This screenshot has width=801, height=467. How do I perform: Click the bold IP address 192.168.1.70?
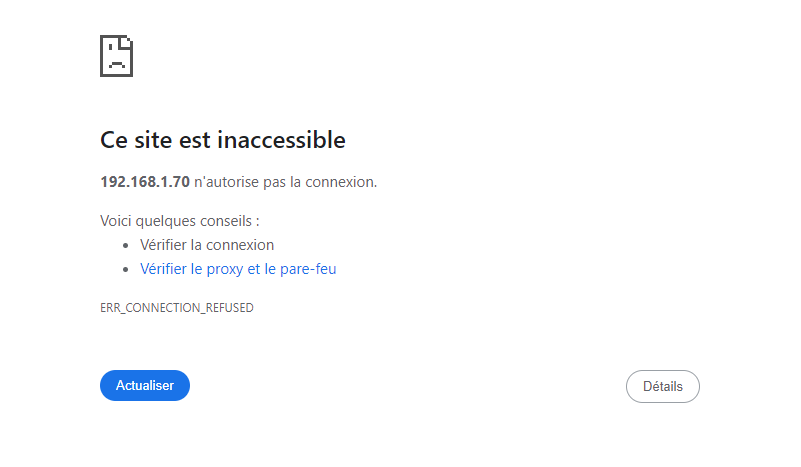[x=145, y=182]
